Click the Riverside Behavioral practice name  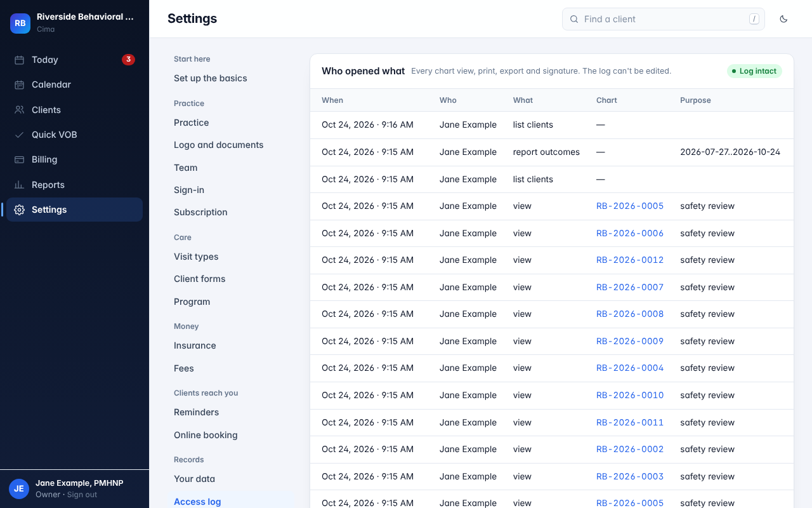pyautogui.click(x=85, y=17)
